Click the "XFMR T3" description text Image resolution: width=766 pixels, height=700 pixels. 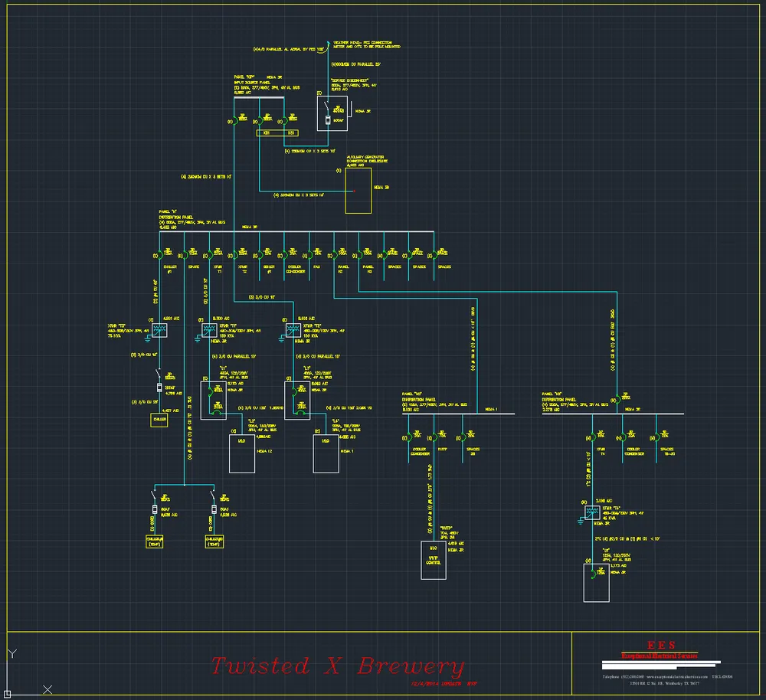point(128,330)
